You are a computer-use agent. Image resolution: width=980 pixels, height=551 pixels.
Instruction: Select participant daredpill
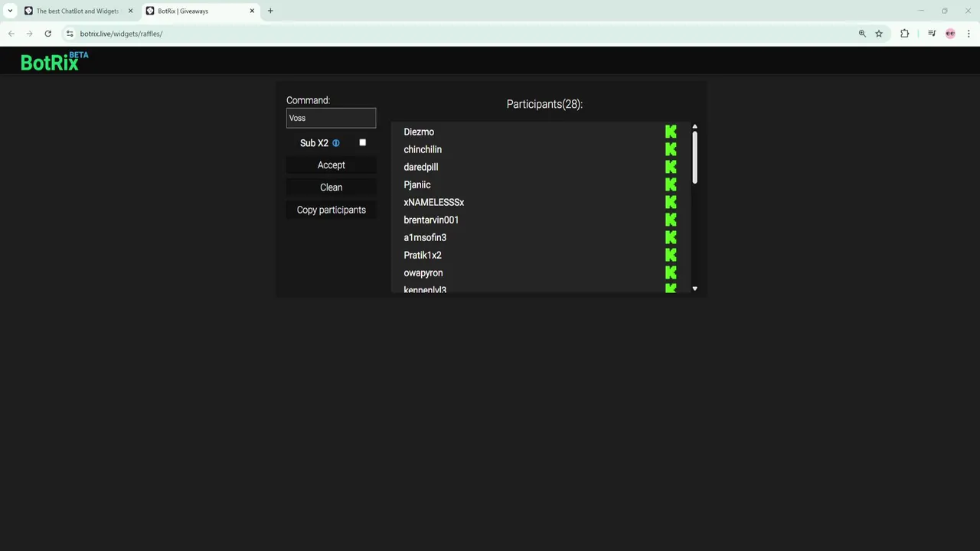(x=421, y=167)
